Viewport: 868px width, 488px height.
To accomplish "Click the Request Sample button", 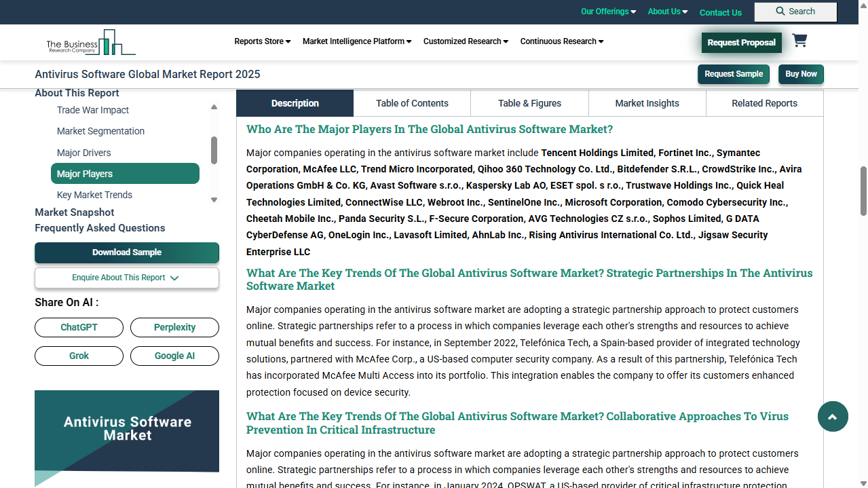I will (x=734, y=74).
